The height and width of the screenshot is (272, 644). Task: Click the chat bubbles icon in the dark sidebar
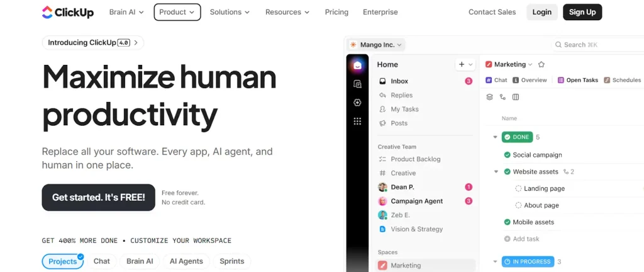[x=357, y=84]
